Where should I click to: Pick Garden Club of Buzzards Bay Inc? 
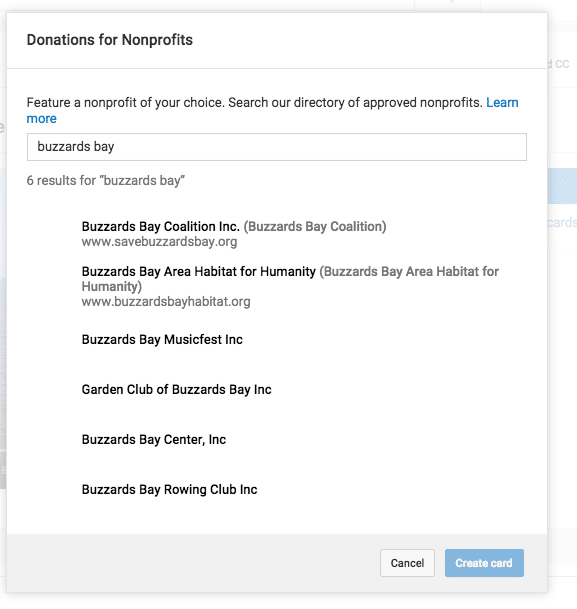(x=176, y=390)
